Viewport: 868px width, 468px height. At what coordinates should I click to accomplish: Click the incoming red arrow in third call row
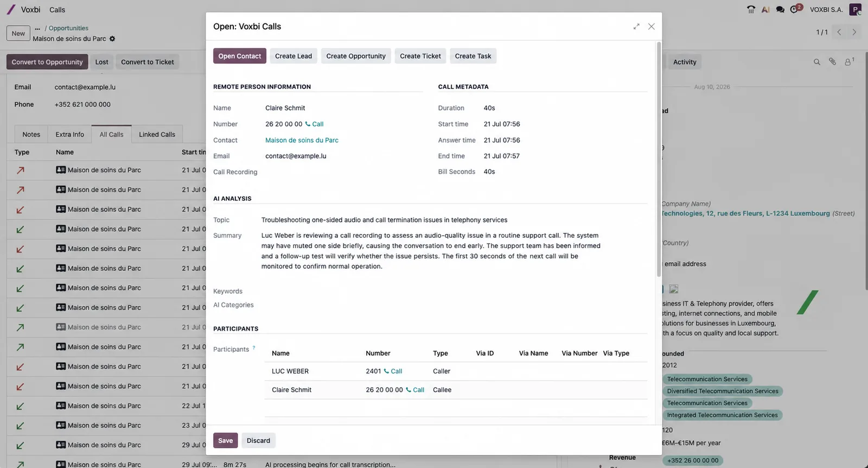pos(20,210)
